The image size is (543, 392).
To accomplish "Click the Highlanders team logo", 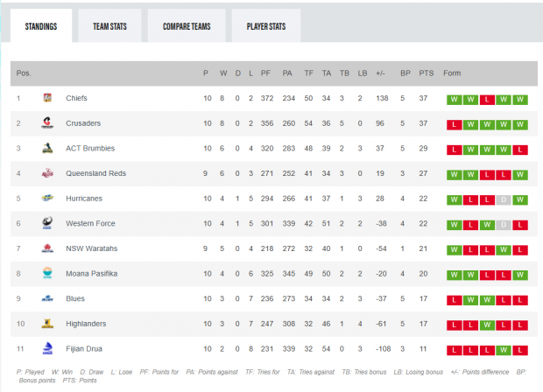I will pos(47,324).
